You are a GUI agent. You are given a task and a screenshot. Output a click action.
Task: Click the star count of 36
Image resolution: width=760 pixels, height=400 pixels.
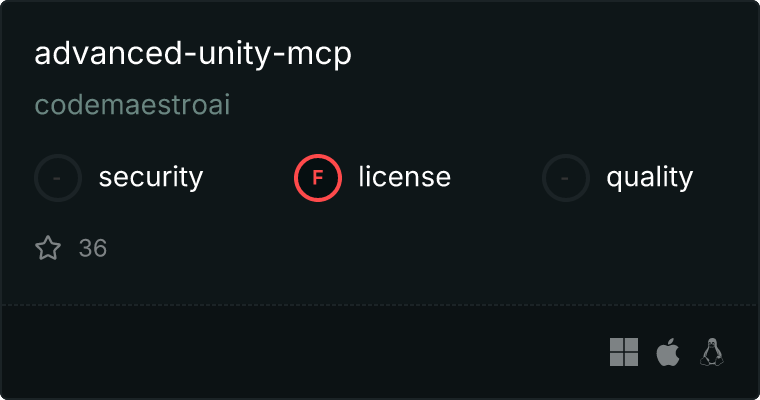[x=93, y=248]
